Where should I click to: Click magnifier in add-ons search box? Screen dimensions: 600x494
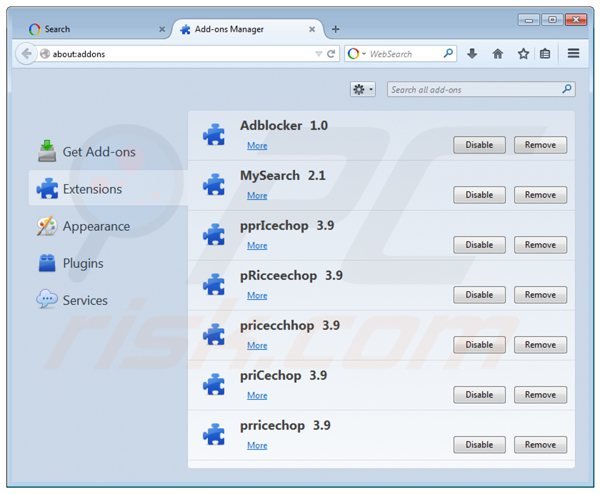coord(567,89)
